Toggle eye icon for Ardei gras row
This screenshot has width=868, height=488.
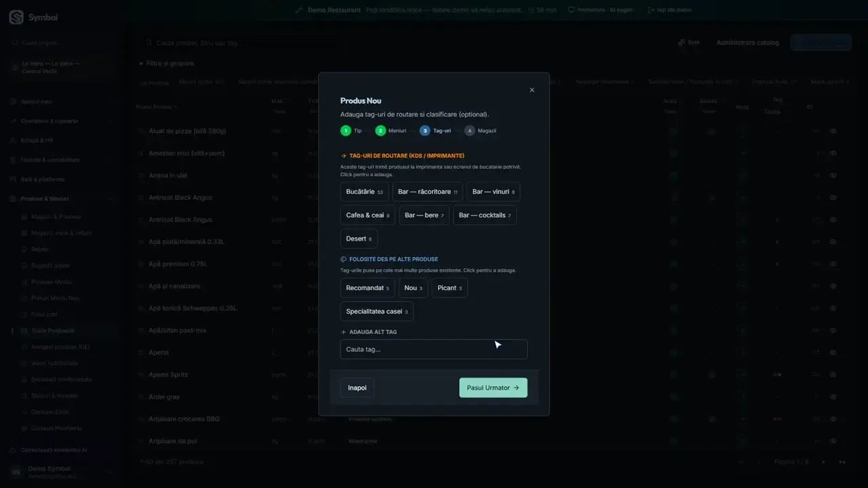[x=833, y=397]
